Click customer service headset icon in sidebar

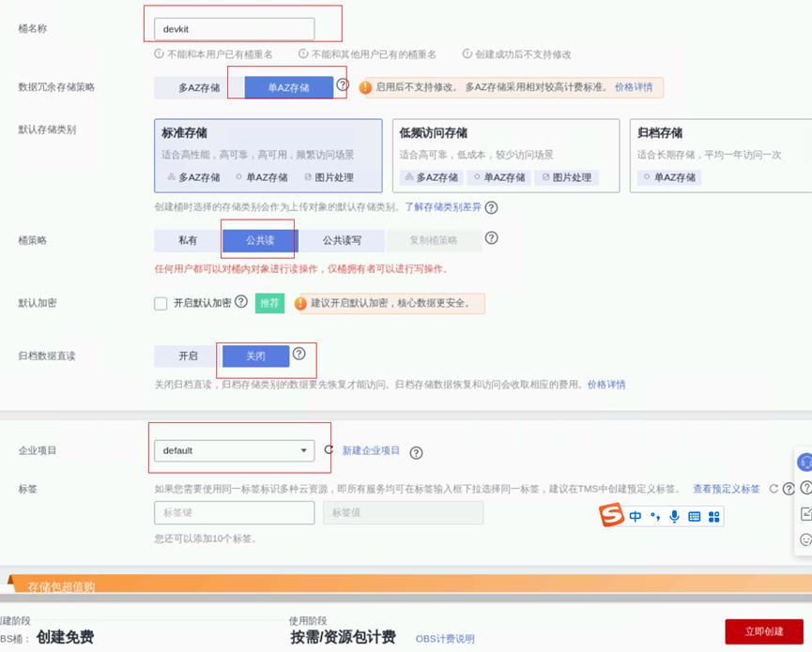tap(804, 462)
